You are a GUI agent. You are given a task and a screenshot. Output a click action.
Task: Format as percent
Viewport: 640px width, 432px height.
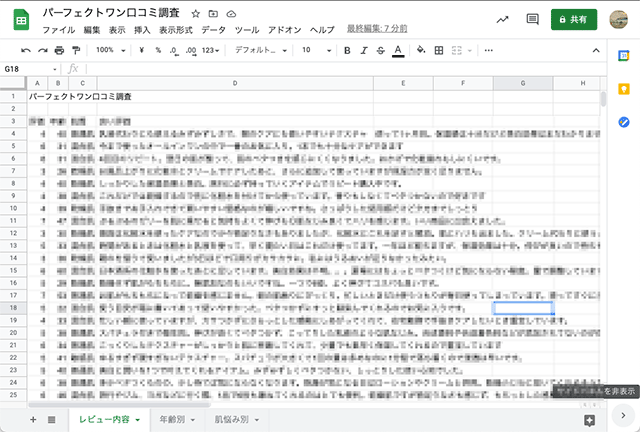point(158,50)
